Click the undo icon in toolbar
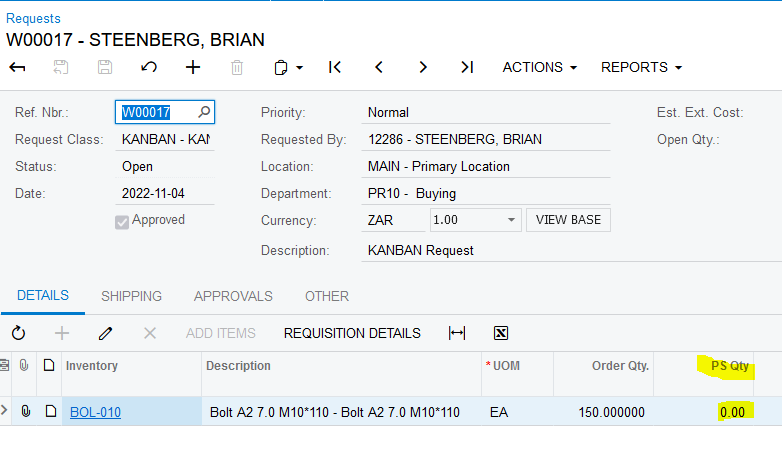 (x=149, y=67)
